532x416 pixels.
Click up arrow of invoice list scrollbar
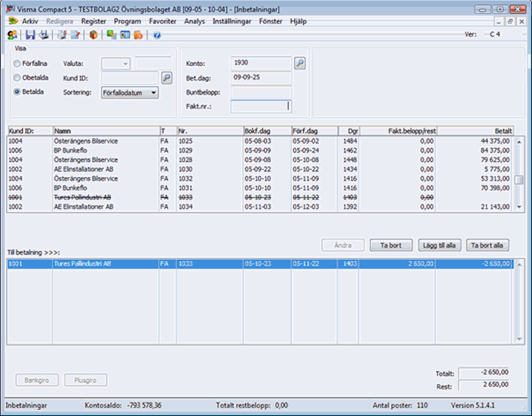(519, 142)
